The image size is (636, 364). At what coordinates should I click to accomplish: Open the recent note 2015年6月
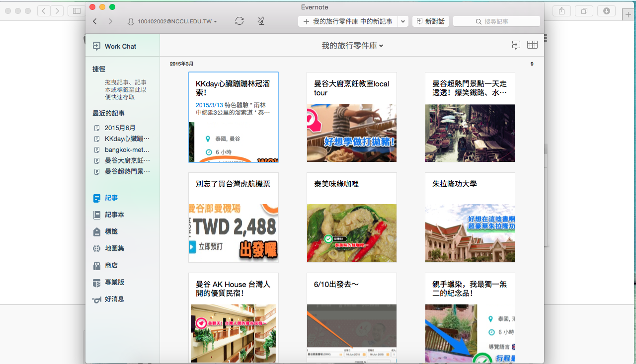tap(120, 128)
